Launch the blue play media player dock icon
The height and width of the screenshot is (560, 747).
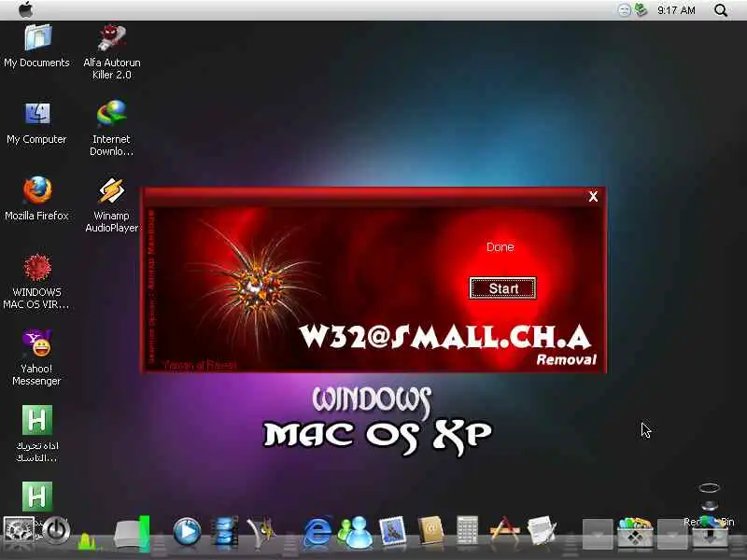pos(187,531)
